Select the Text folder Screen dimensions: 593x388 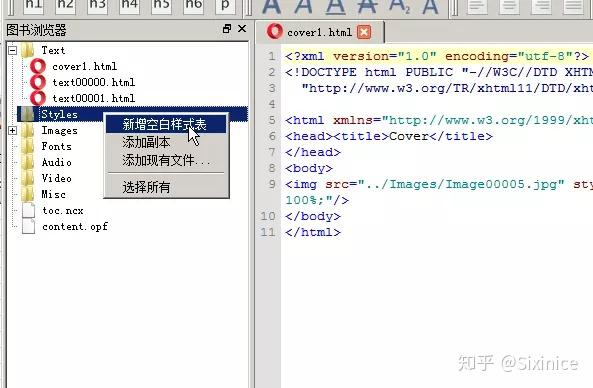53,50
